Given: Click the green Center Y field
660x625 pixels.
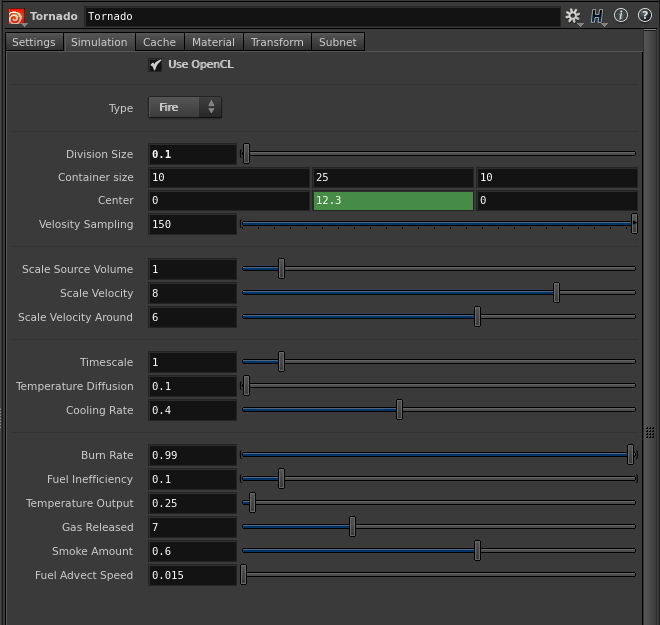Looking at the screenshot, I should pyautogui.click(x=393, y=201).
